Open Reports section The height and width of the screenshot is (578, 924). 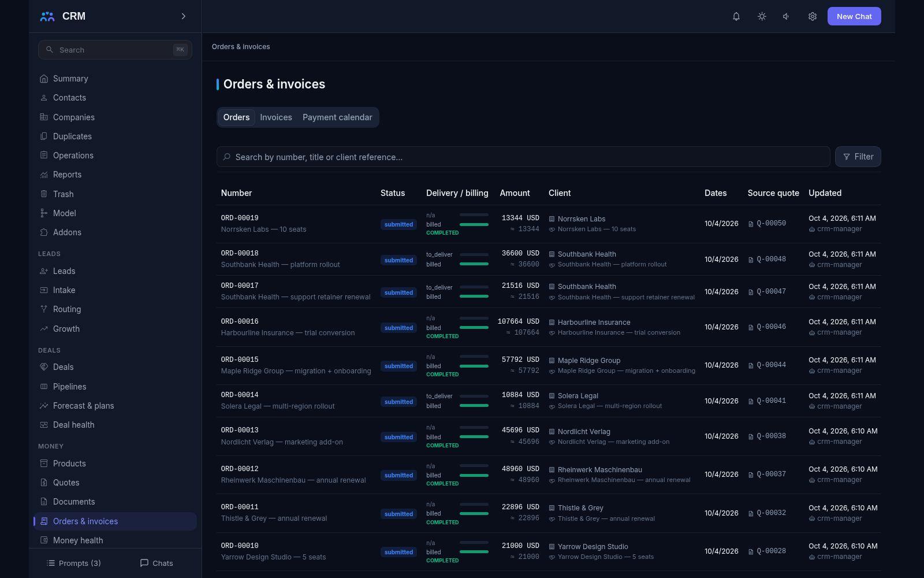115,175
